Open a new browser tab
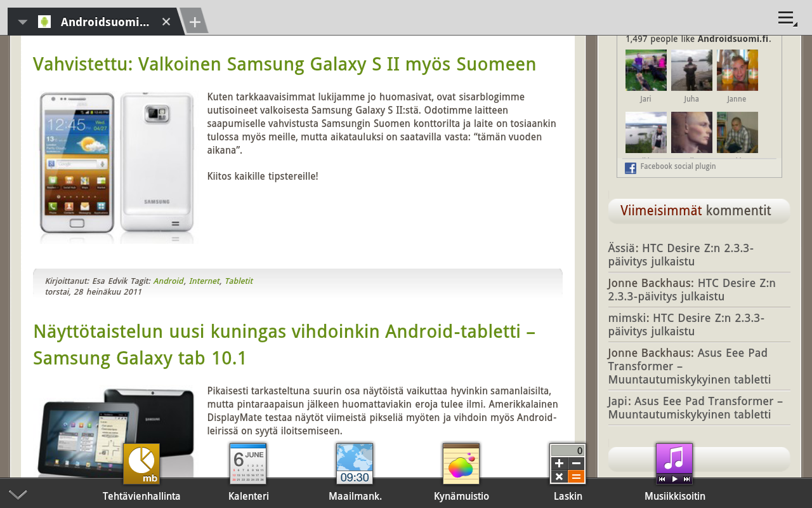The height and width of the screenshot is (508, 812). [x=195, y=22]
